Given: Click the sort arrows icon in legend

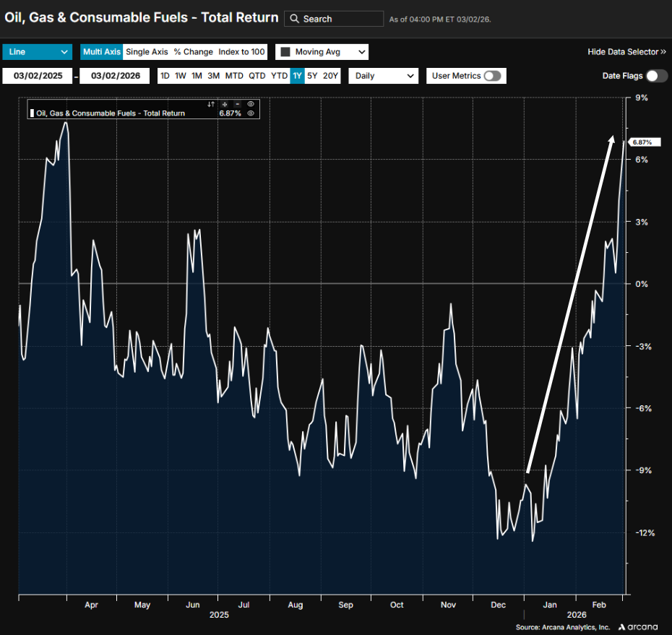Looking at the screenshot, I should [212, 104].
